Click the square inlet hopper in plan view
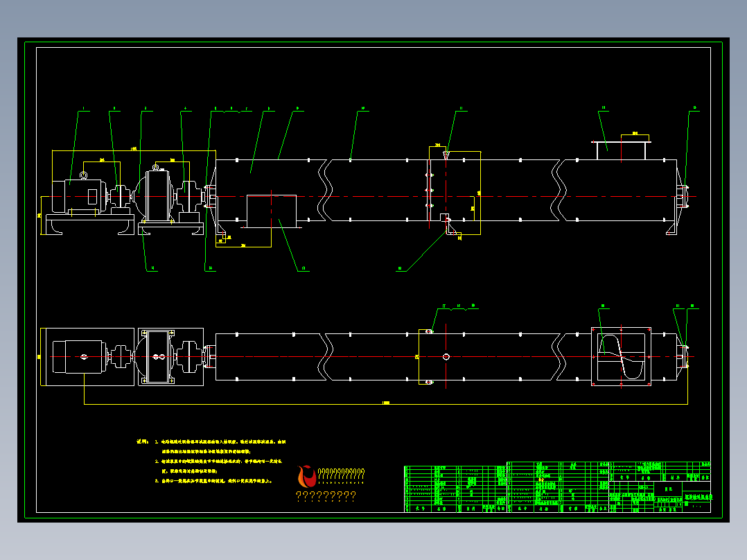747x560 pixels. click(621, 356)
